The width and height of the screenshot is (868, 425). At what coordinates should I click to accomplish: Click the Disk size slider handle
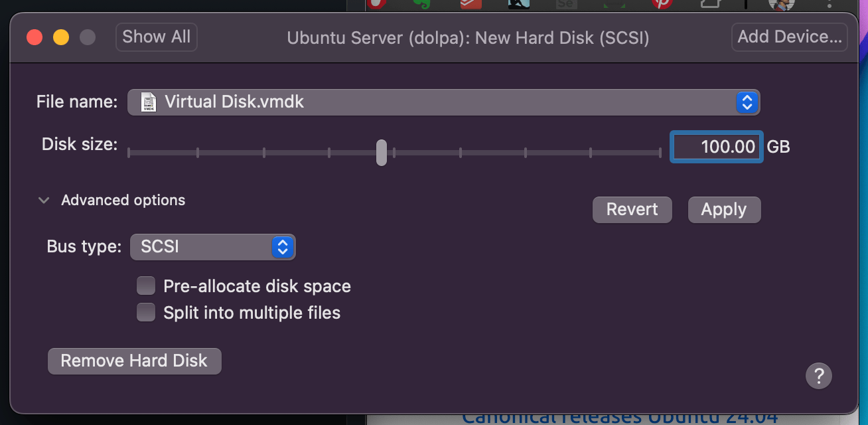[381, 152]
